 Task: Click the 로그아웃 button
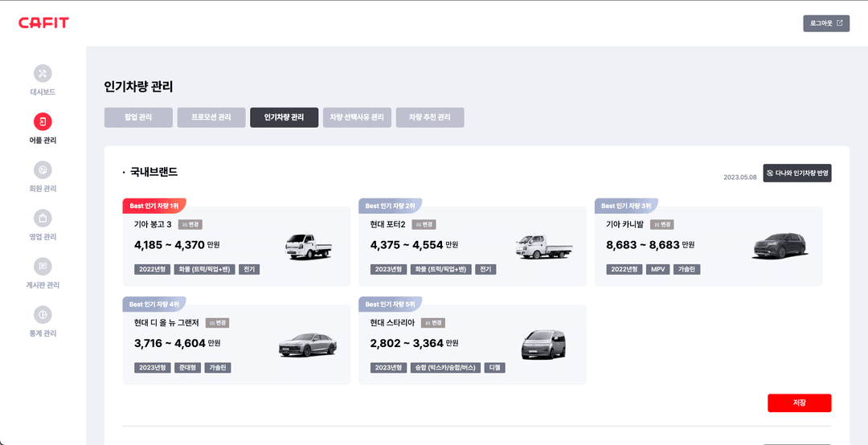pyautogui.click(x=826, y=23)
